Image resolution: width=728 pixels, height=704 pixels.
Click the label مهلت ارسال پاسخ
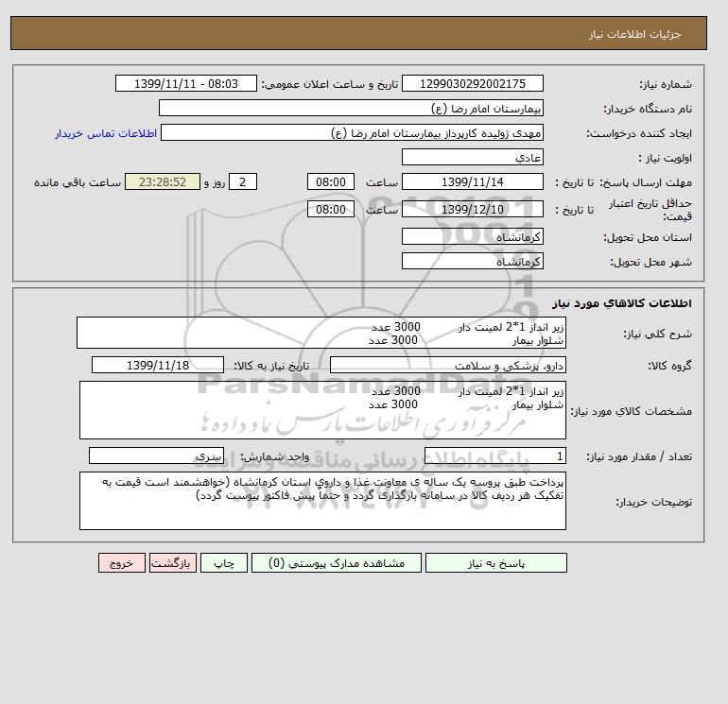646,182
